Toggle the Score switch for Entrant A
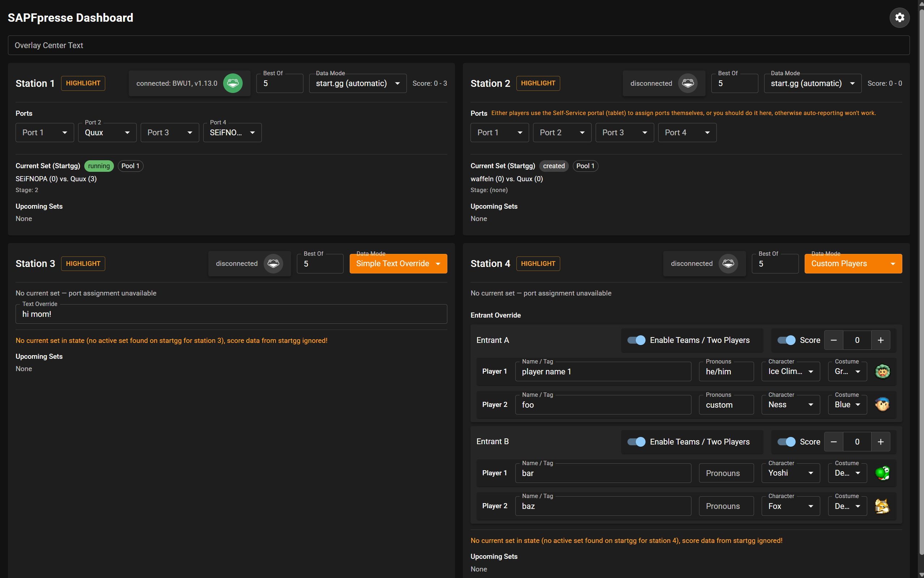924x578 pixels. click(787, 340)
